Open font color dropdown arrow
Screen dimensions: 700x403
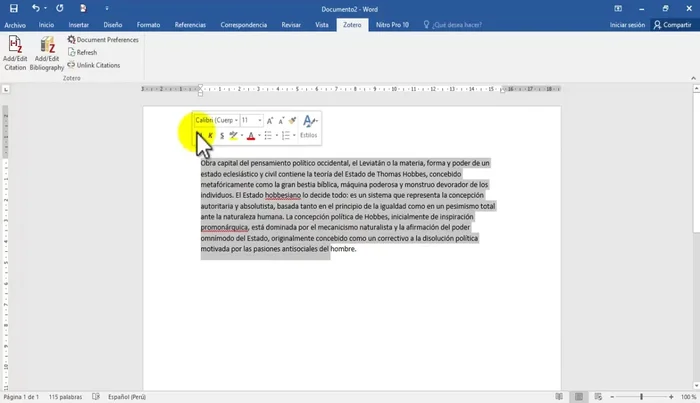click(259, 135)
